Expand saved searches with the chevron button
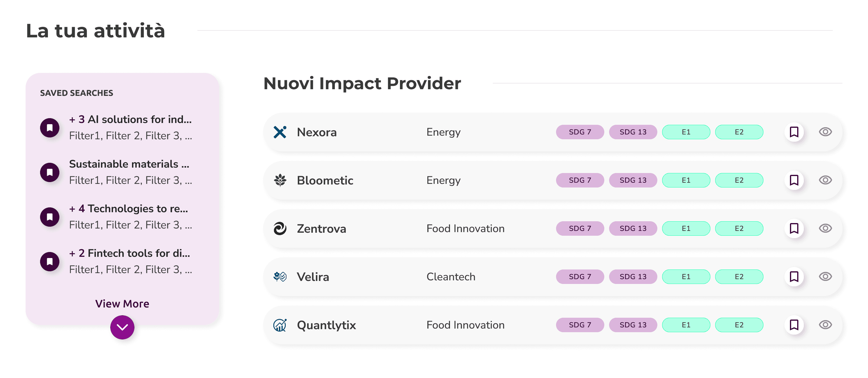The image size is (868, 378). tap(122, 327)
